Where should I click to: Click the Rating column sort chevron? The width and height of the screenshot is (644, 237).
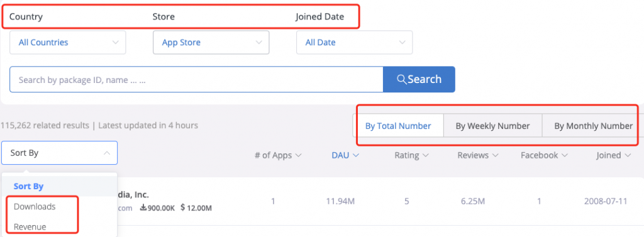426,155
